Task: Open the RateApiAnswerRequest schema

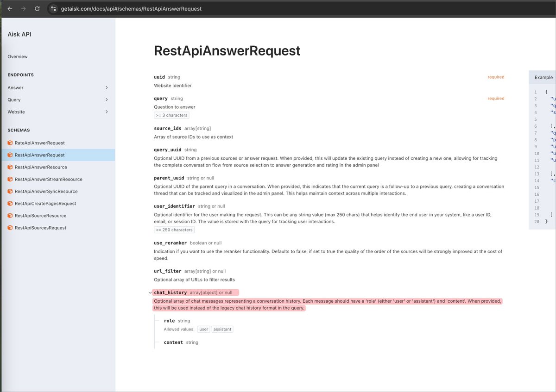Action: pyautogui.click(x=57, y=143)
